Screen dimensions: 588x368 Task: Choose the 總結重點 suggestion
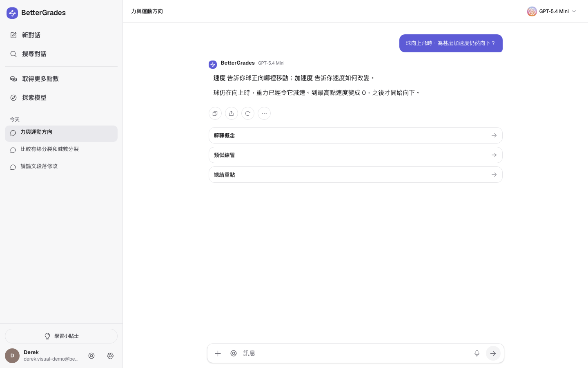[355, 175]
